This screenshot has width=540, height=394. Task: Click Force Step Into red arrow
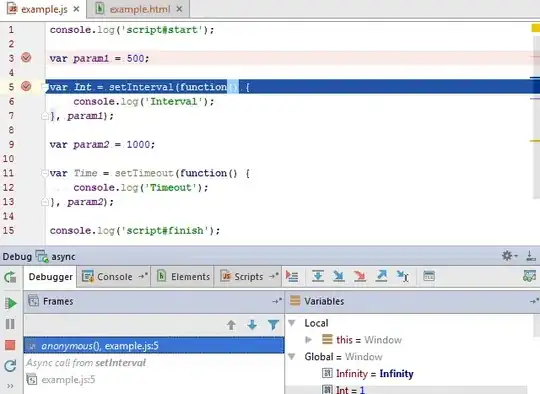(360, 276)
